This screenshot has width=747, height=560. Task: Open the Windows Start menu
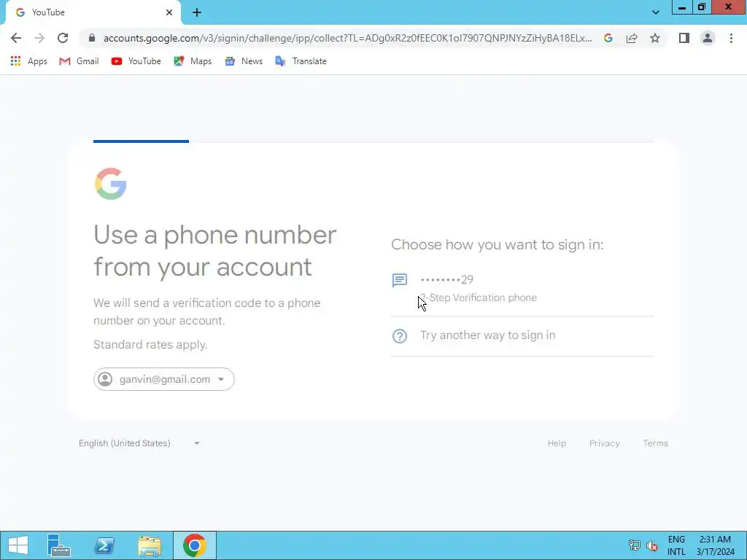(18, 545)
